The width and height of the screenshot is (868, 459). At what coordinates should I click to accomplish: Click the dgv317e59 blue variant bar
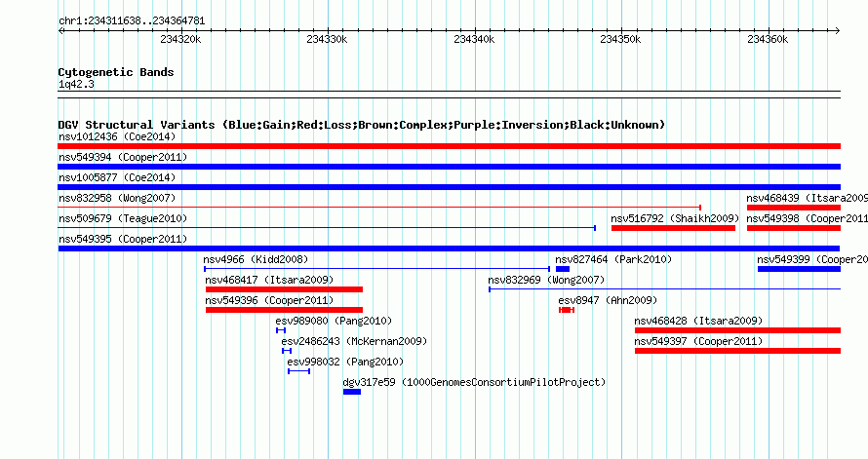pos(351,392)
